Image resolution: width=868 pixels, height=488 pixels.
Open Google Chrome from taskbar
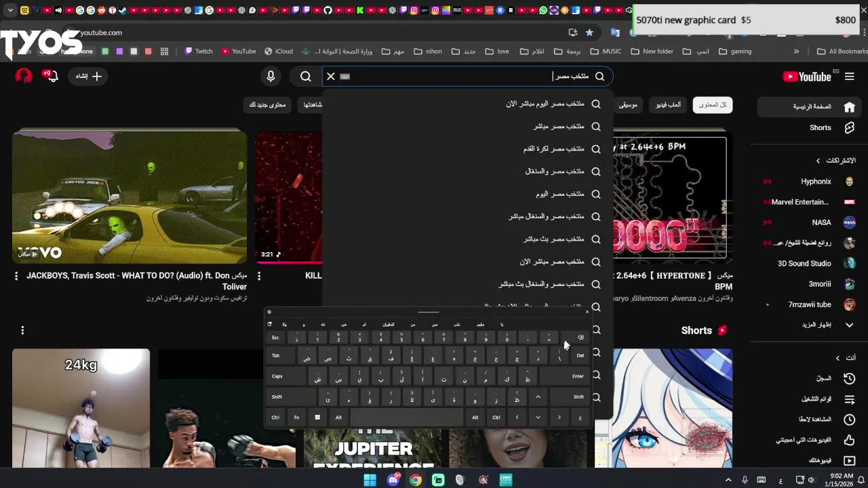click(416, 480)
